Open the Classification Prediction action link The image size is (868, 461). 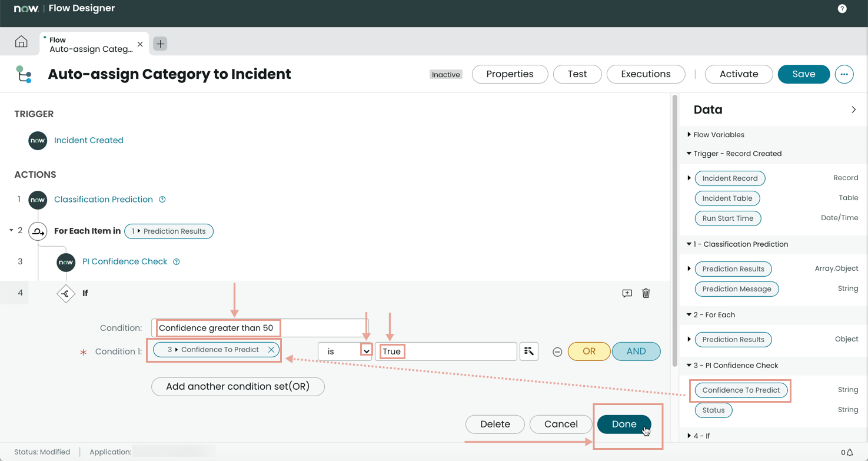click(x=104, y=200)
